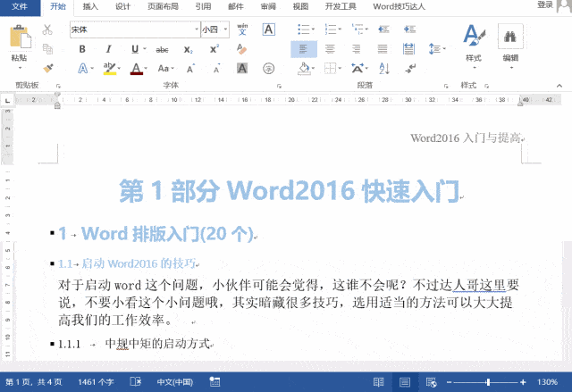Increase paragraph indent

coord(410,29)
